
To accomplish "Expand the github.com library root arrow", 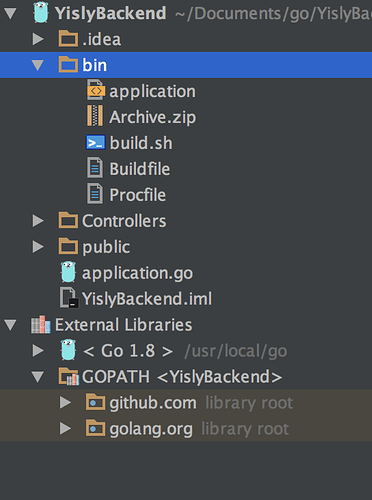I will (x=65, y=402).
